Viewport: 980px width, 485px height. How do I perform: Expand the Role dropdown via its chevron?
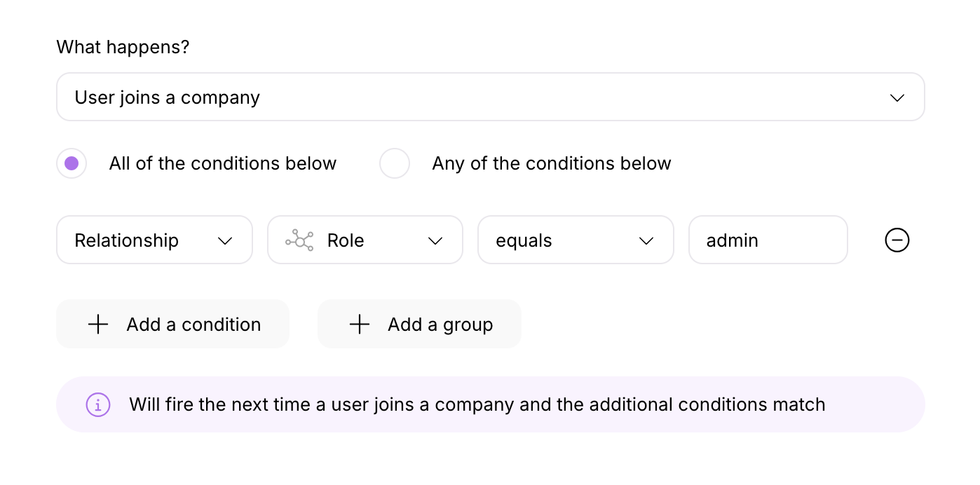point(435,240)
